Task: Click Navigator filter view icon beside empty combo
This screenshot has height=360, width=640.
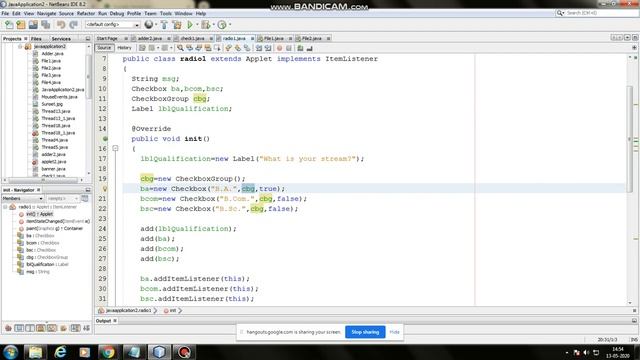Action: tap(85, 198)
